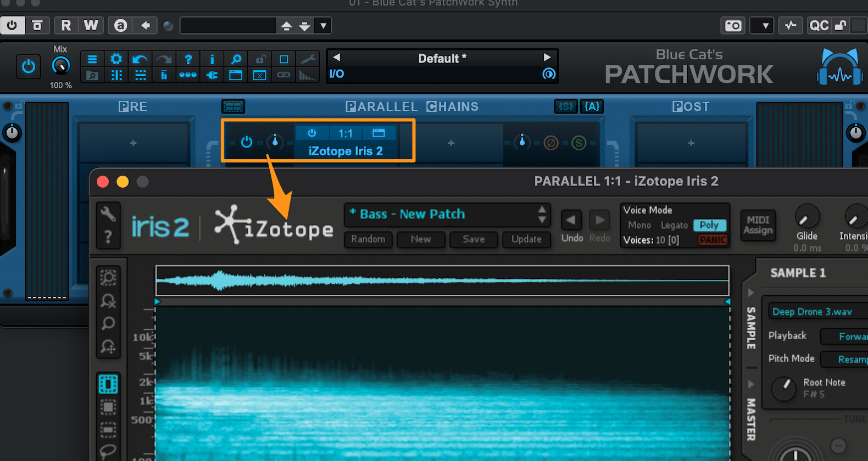Bypass the iZotope Iris 2 slot power button

[312, 133]
